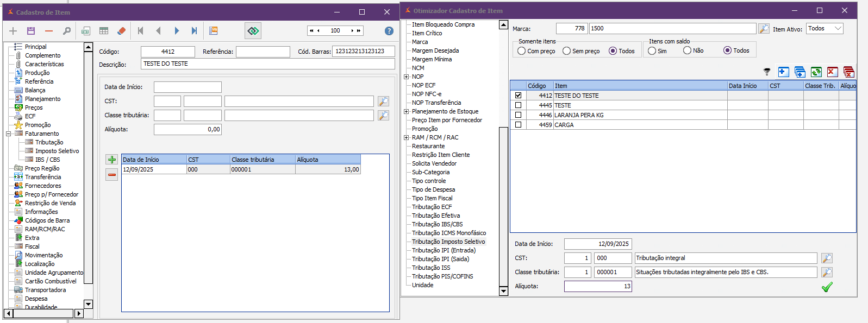Confirm with the green checkmark icon
Image resolution: width=868 pixels, height=323 pixels.
[x=827, y=287]
